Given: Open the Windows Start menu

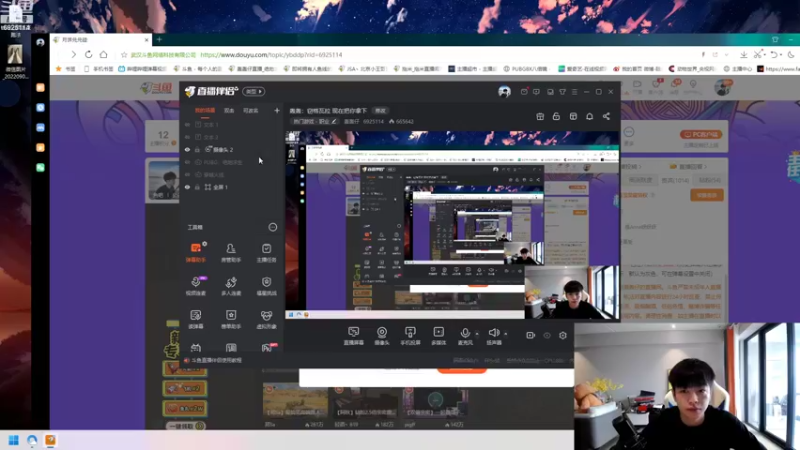Looking at the screenshot, I should [14, 440].
